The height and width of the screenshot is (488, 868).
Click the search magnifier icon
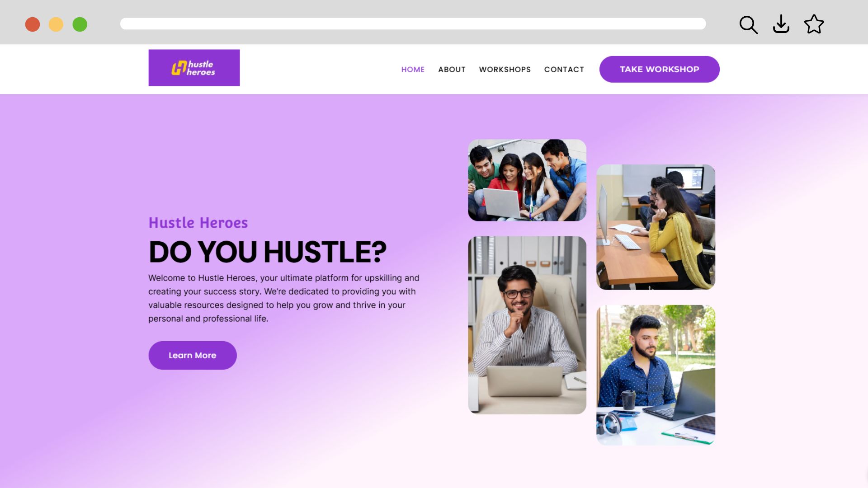pyautogui.click(x=748, y=24)
